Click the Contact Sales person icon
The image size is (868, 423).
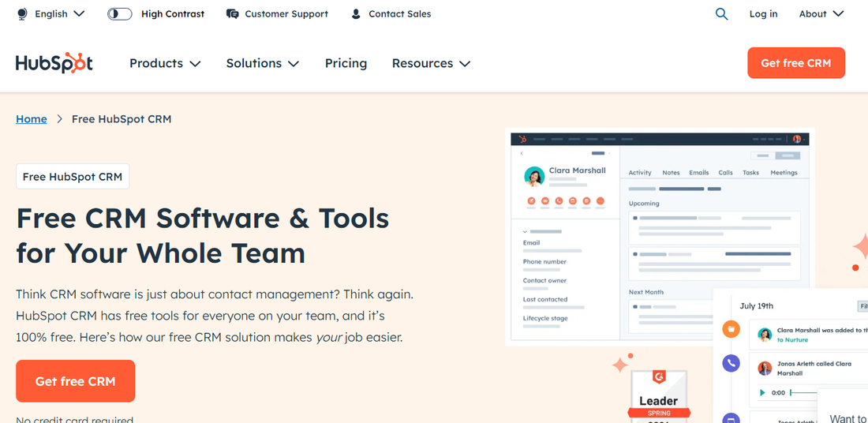[356, 14]
